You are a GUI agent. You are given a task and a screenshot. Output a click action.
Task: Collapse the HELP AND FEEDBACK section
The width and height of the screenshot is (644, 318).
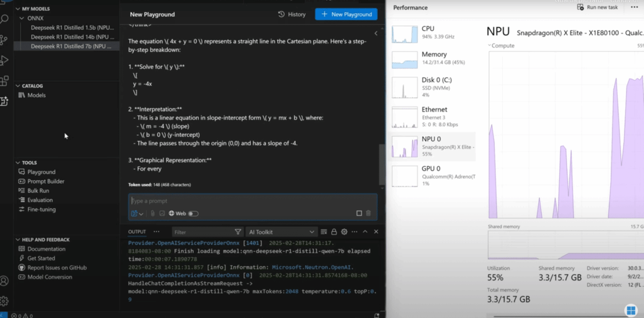pos(18,240)
